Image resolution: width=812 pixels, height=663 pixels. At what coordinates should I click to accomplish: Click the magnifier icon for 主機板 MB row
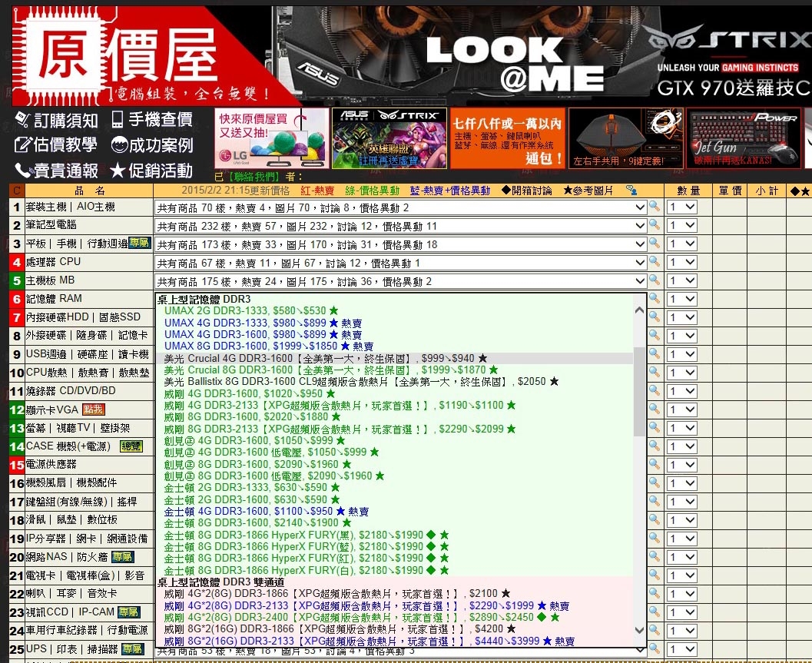point(655,280)
